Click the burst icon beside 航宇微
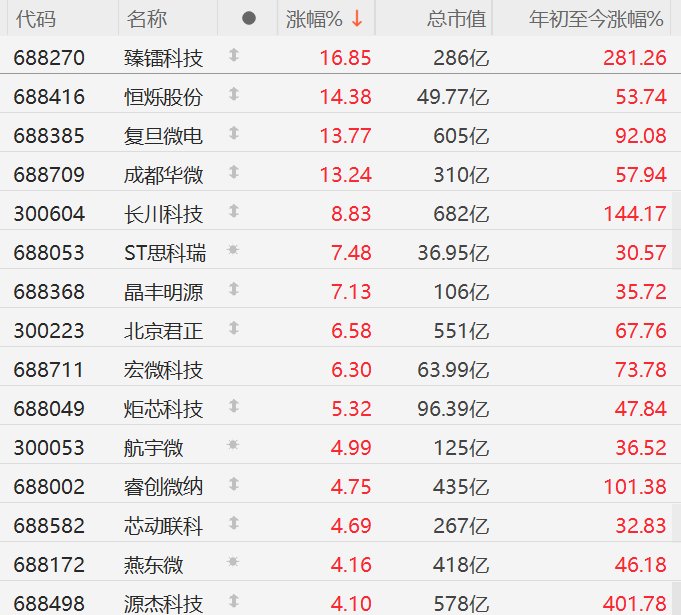The width and height of the screenshot is (681, 615). 234,446
